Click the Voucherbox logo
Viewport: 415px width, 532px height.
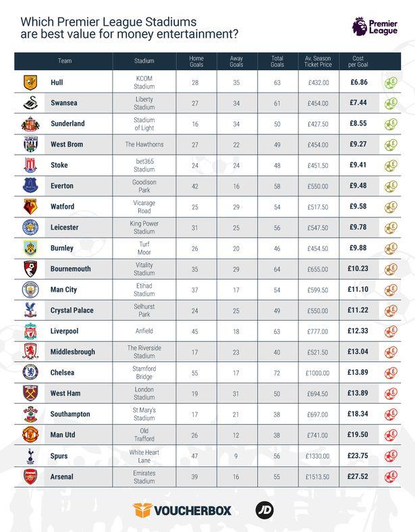(x=182, y=510)
